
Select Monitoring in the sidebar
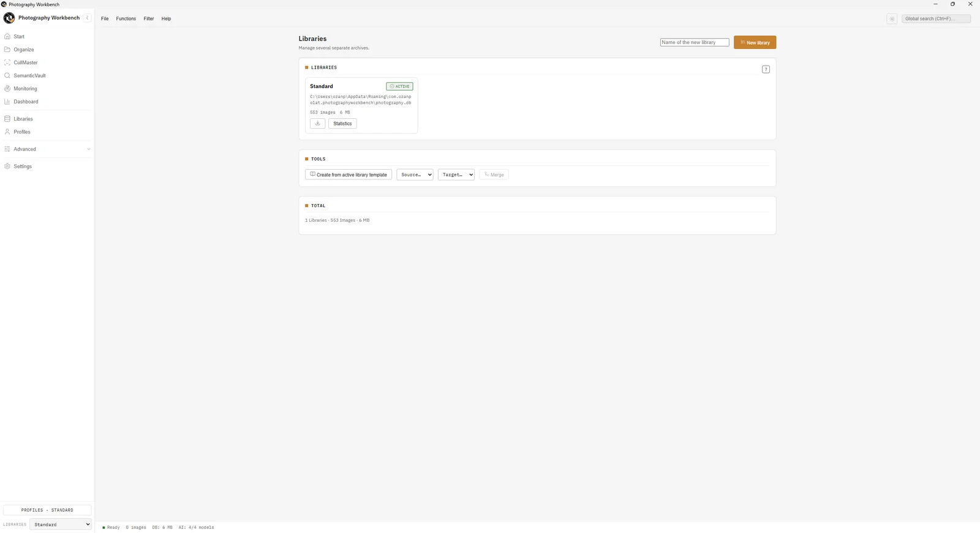47,89
